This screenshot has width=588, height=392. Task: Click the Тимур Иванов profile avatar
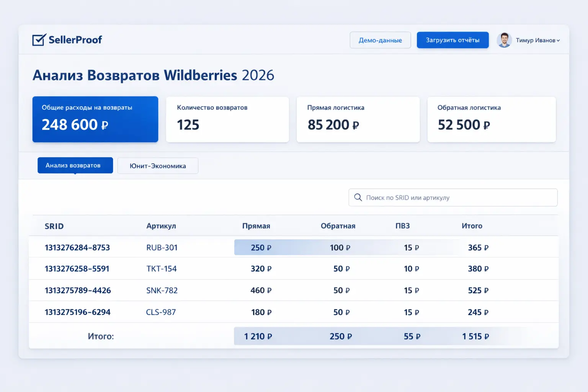click(x=505, y=40)
